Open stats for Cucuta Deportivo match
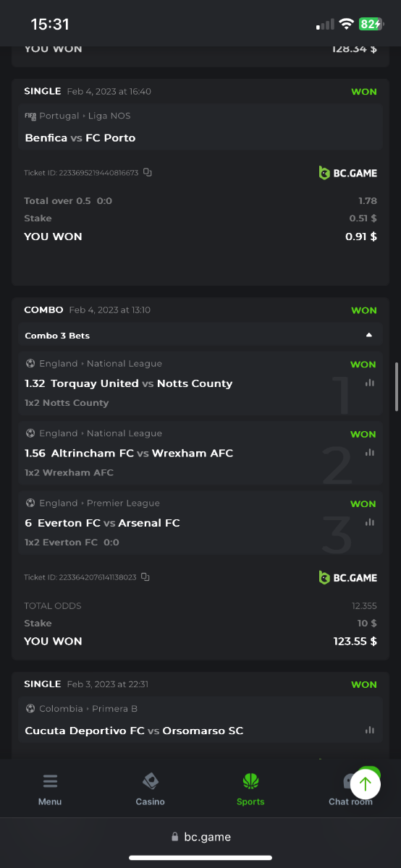401x868 pixels. pos(370,731)
